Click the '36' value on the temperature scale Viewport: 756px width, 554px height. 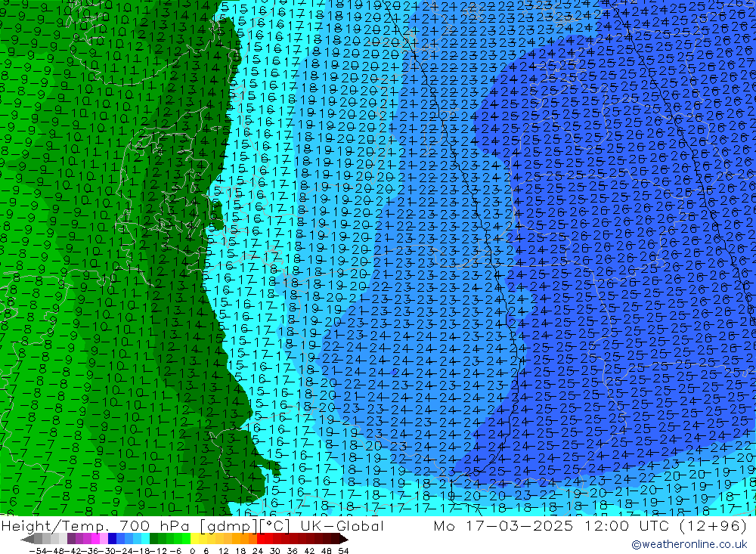click(292, 551)
